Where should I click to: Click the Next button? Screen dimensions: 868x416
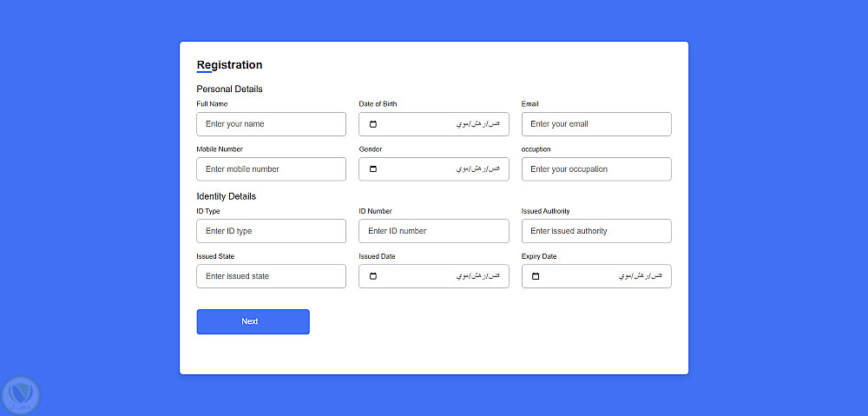tap(253, 321)
